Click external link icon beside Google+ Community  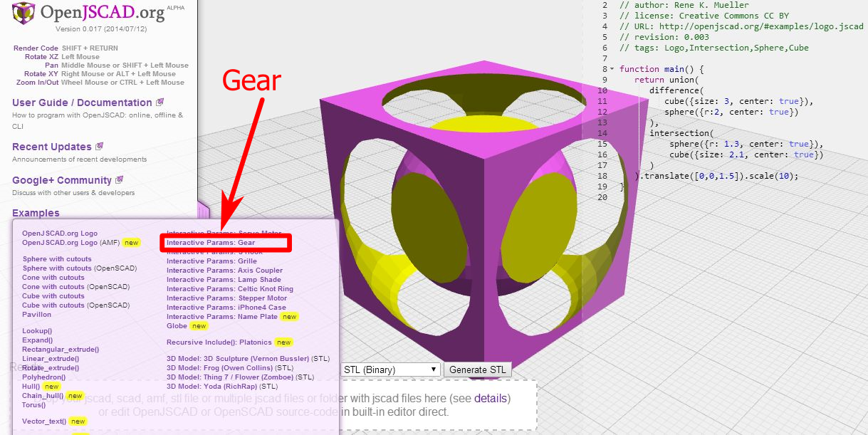(119, 180)
